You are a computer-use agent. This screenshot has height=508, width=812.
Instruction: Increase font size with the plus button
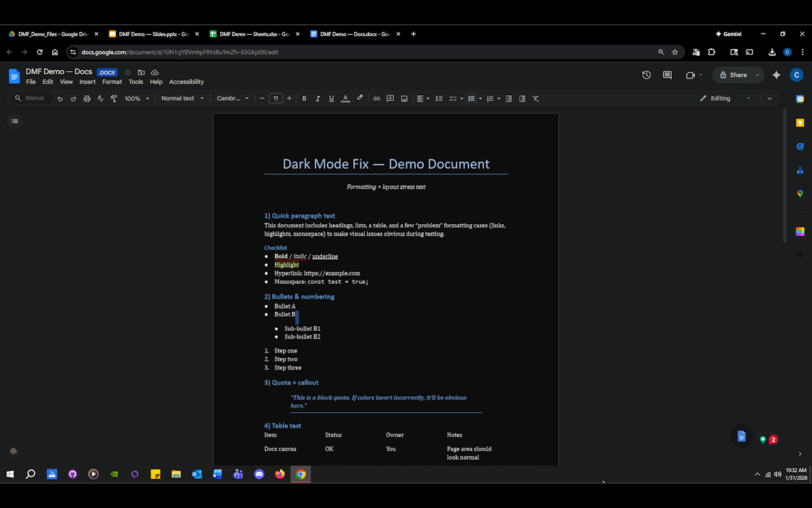click(x=289, y=98)
